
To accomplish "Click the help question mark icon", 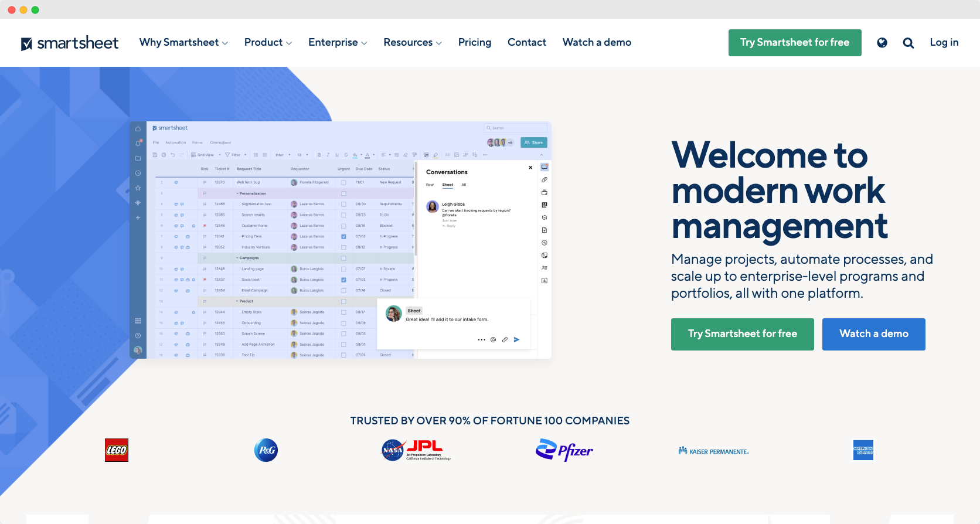I will pos(138,335).
